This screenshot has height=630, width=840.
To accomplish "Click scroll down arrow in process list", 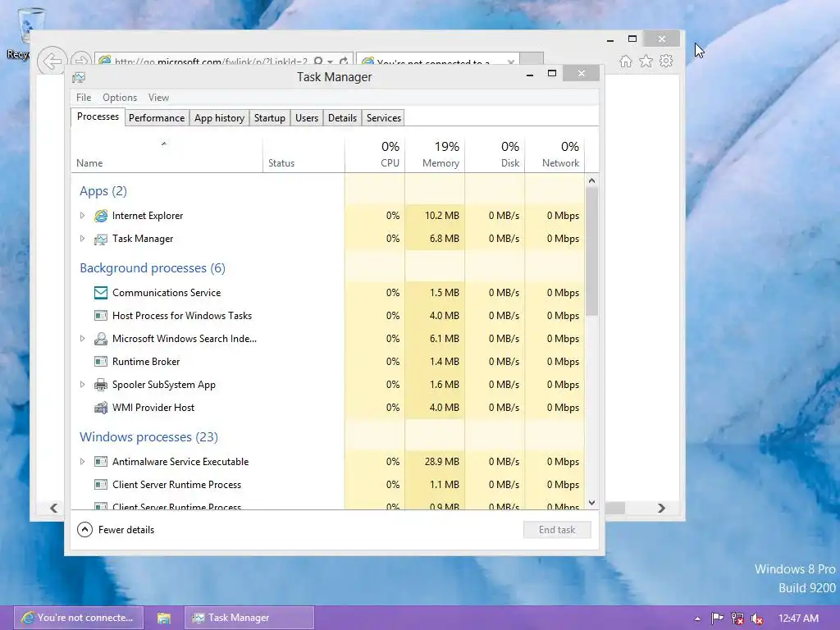I will pos(591,503).
